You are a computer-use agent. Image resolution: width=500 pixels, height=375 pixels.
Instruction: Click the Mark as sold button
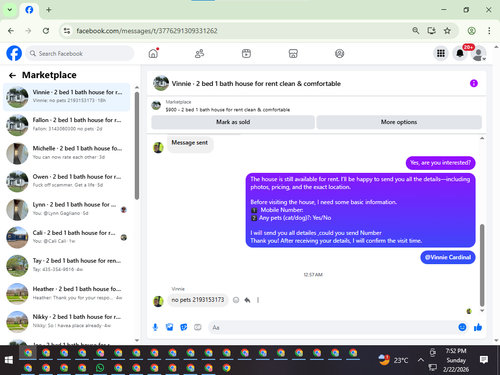tap(233, 122)
